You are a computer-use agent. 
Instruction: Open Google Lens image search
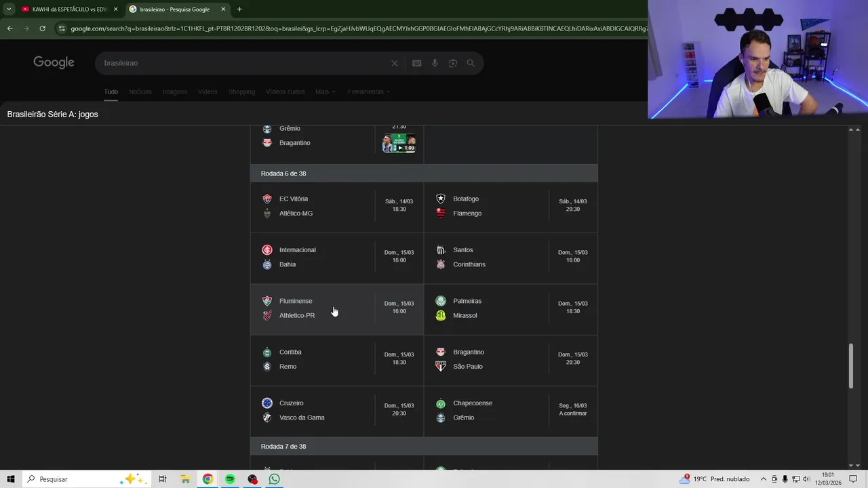click(x=452, y=63)
